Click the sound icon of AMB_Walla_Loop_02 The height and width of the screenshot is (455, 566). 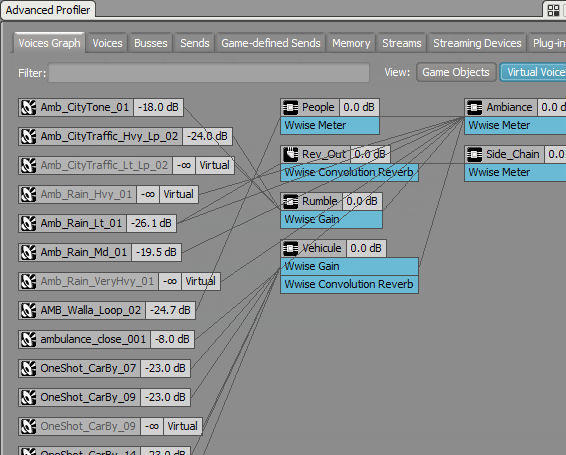click(x=28, y=310)
